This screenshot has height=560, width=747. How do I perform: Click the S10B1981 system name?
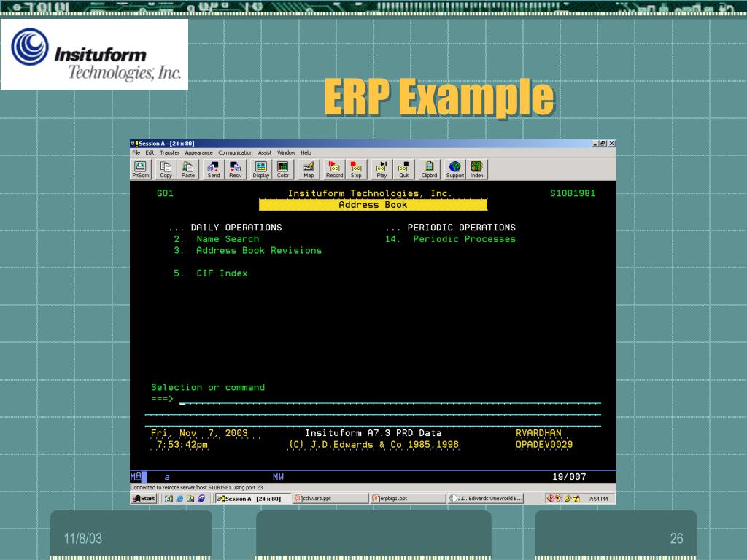tap(573, 193)
